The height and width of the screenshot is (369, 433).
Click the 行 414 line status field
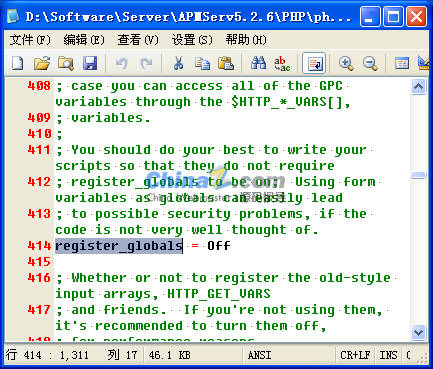[47, 355]
